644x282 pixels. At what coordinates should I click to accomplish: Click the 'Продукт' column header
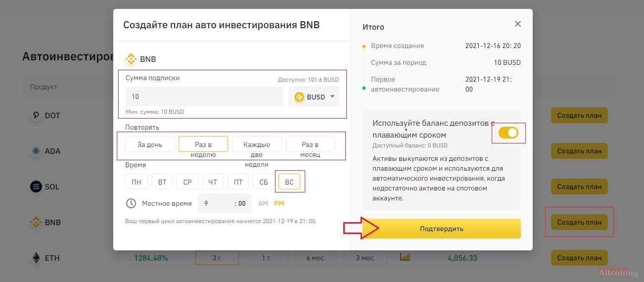coord(44,87)
